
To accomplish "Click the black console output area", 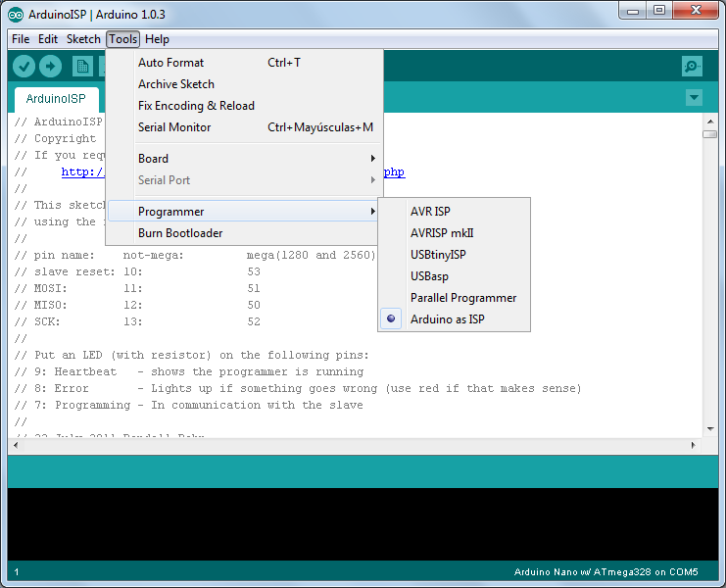I will (x=363, y=524).
